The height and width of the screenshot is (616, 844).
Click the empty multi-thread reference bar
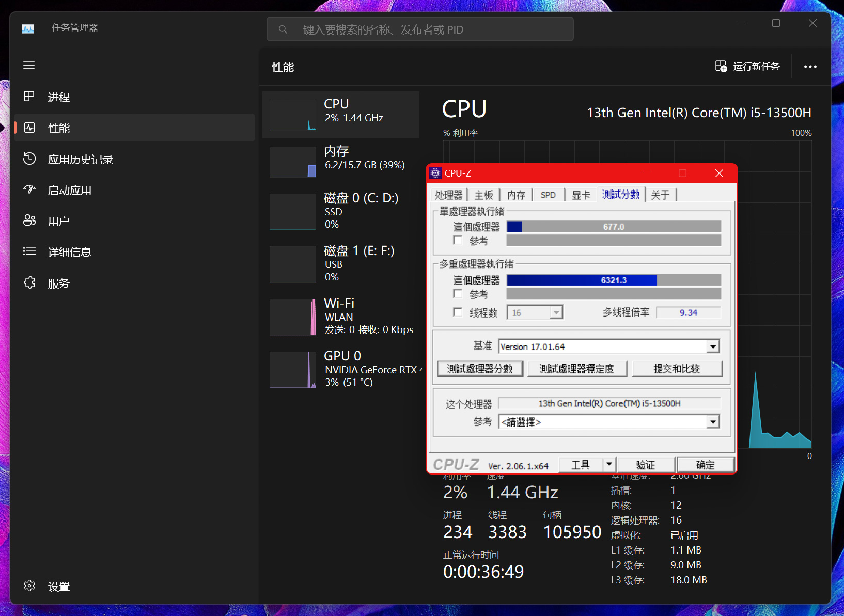(x=614, y=294)
